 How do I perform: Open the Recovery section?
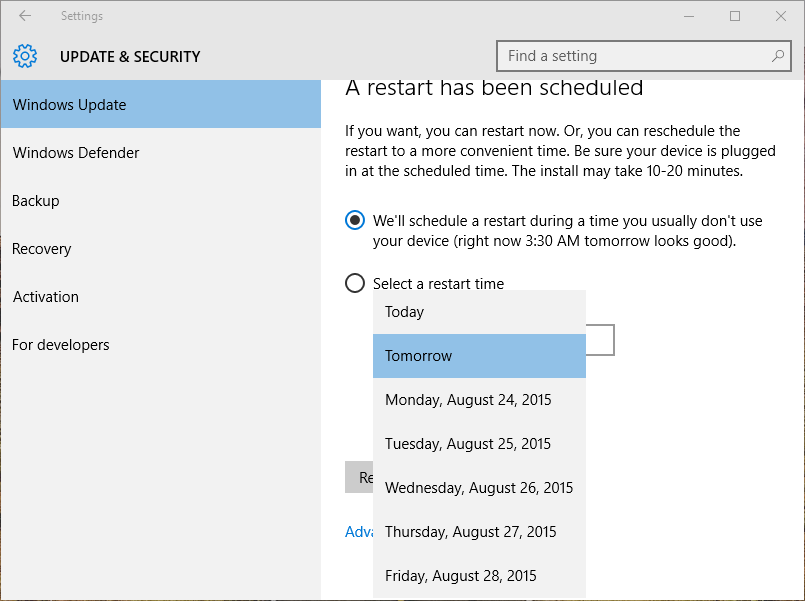161,249
